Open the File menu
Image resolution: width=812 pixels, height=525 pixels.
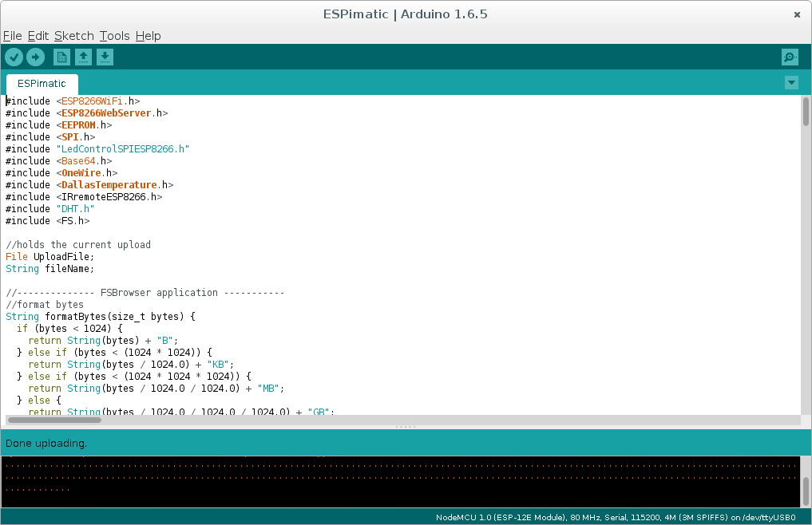[x=12, y=36]
